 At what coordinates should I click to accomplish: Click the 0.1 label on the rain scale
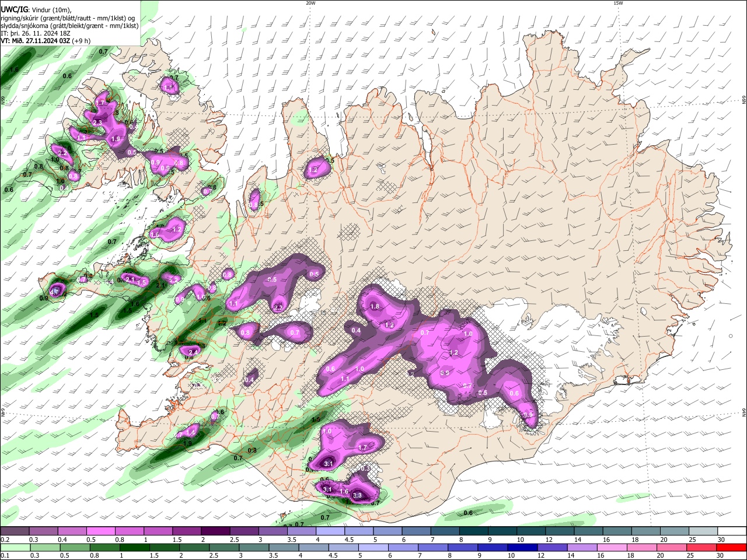point(5,555)
